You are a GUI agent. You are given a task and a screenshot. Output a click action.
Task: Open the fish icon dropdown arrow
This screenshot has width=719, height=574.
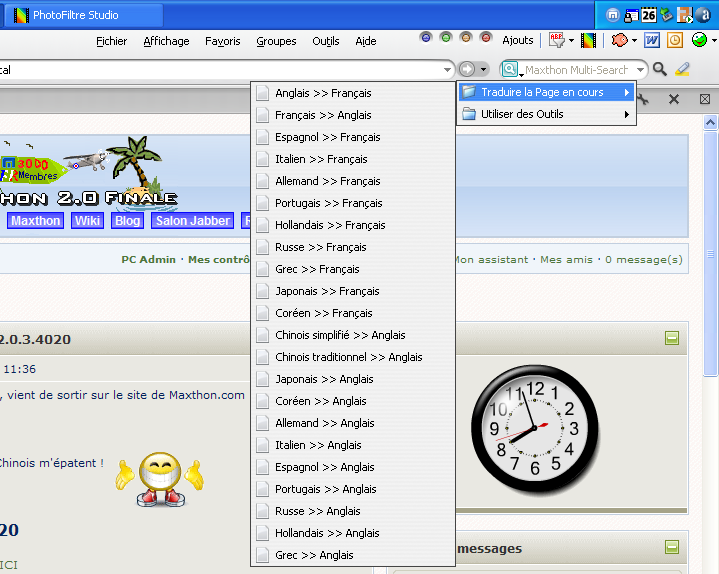tap(634, 40)
